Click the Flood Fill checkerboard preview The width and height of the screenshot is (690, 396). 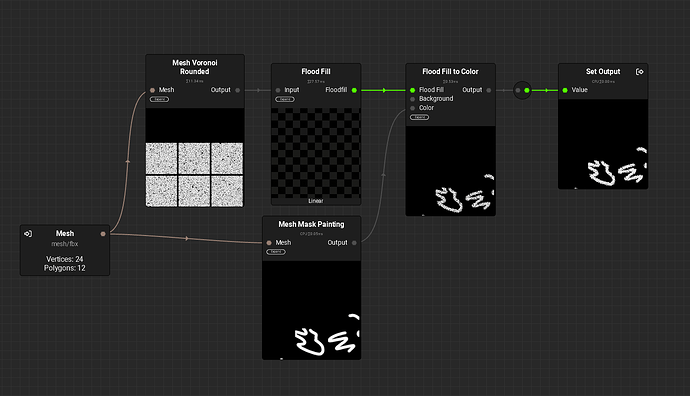tap(316, 153)
